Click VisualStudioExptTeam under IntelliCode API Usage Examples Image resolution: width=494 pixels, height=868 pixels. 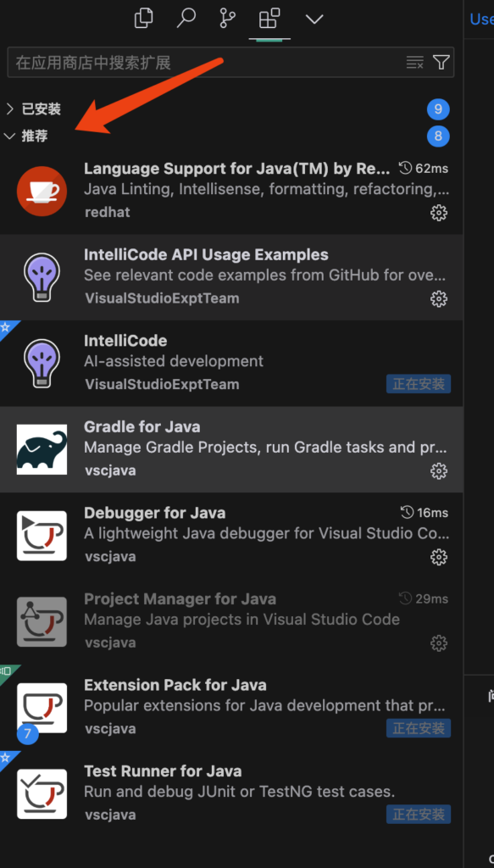pyautogui.click(x=162, y=298)
